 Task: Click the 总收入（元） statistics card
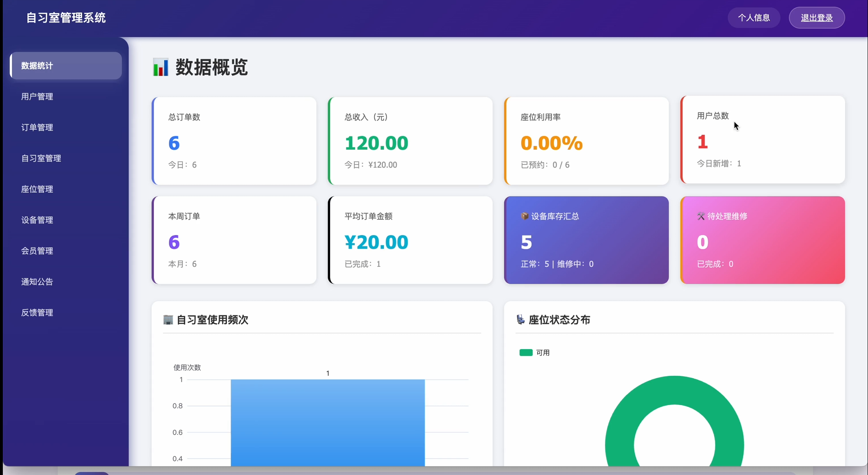[x=410, y=141]
